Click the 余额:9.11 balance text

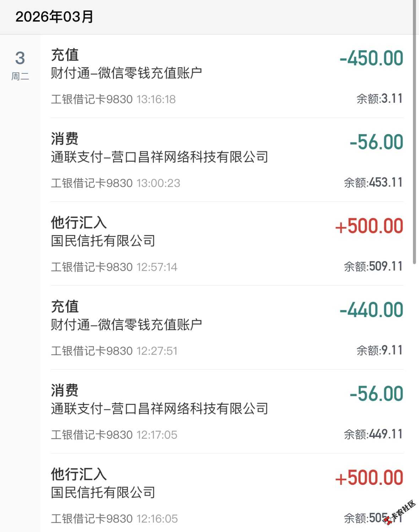[x=379, y=350]
